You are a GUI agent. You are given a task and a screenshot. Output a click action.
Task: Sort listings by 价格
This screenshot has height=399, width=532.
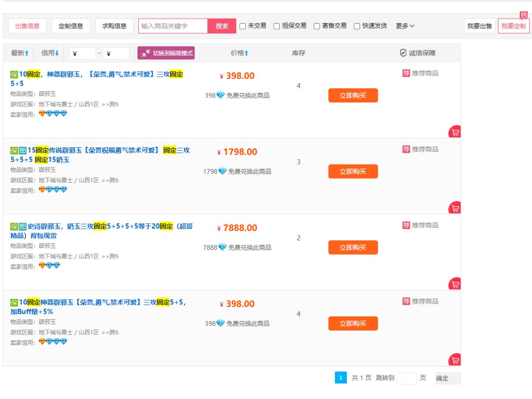coord(239,53)
